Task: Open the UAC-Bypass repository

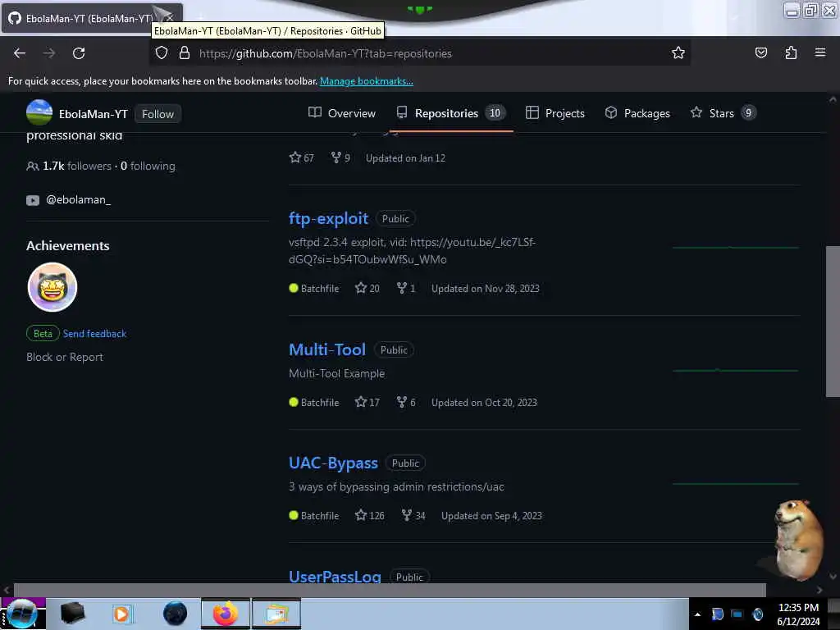Action: click(x=333, y=463)
